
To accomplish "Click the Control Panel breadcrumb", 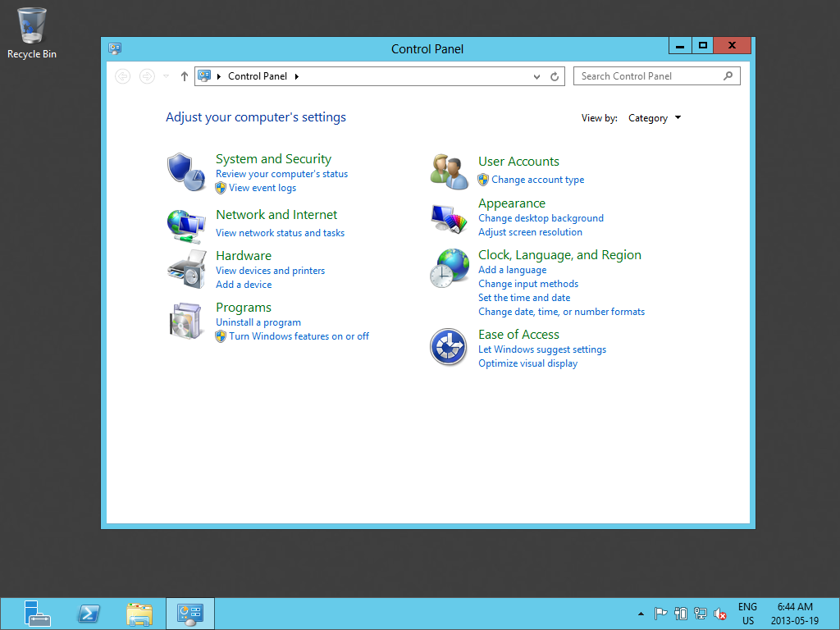I will [x=258, y=76].
